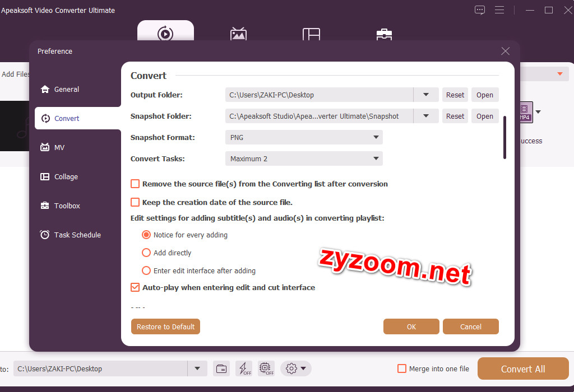Toggle Merge into one file checkbox

(x=402, y=368)
